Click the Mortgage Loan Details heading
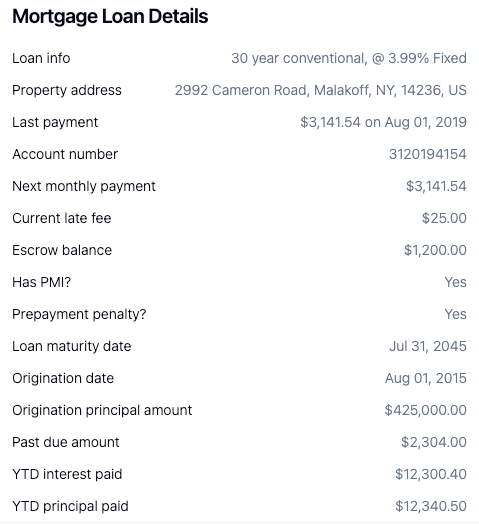The height and width of the screenshot is (524, 479). click(x=110, y=17)
